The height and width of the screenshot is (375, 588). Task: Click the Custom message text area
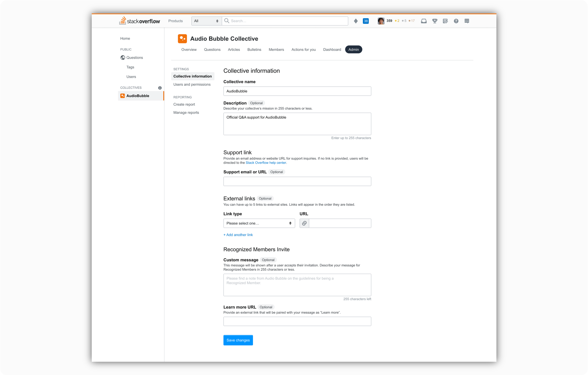[297, 285]
